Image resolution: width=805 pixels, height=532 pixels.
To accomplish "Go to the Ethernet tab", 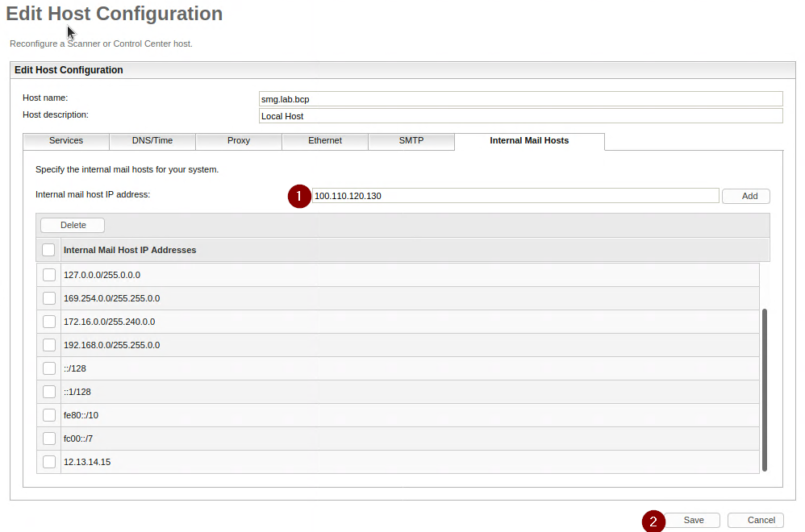I will click(325, 141).
